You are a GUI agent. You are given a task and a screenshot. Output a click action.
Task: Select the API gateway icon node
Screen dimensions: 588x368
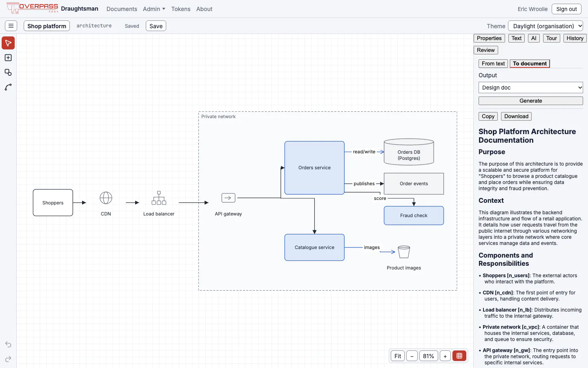coord(228,198)
